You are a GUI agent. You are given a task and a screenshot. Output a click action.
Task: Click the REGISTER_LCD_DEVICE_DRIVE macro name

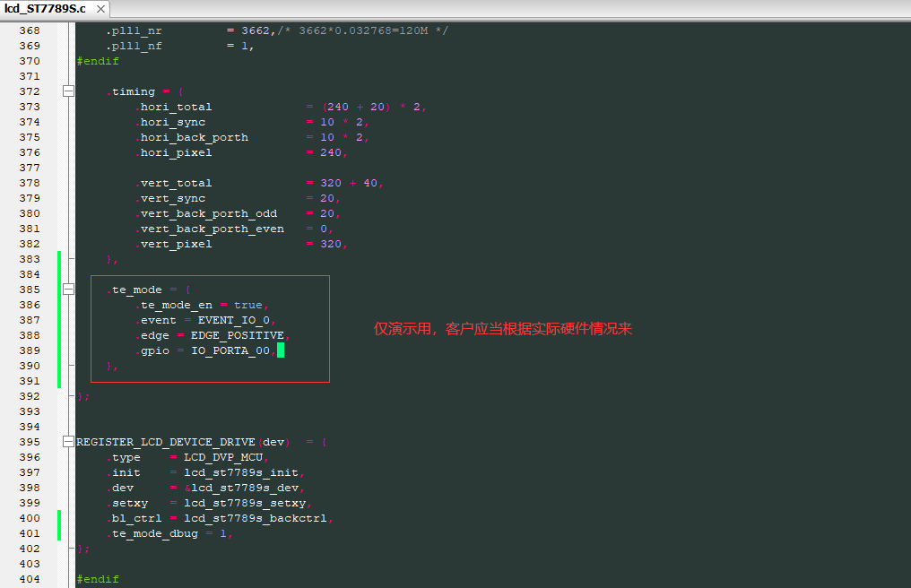pyautogui.click(x=166, y=442)
